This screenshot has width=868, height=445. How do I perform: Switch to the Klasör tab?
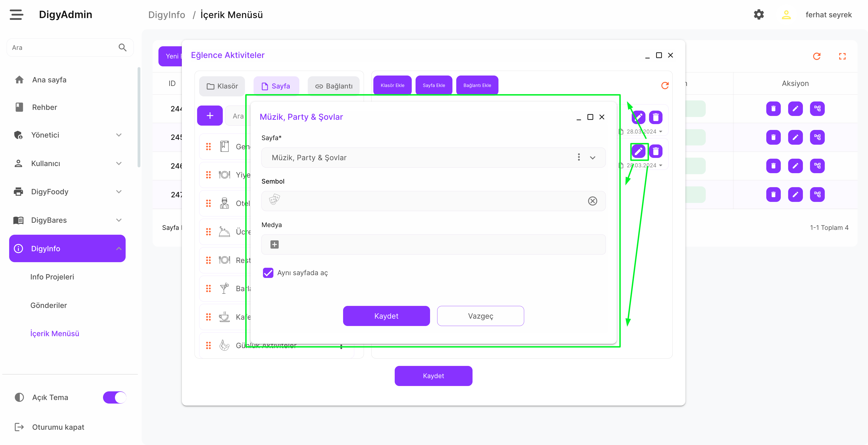[222, 86]
